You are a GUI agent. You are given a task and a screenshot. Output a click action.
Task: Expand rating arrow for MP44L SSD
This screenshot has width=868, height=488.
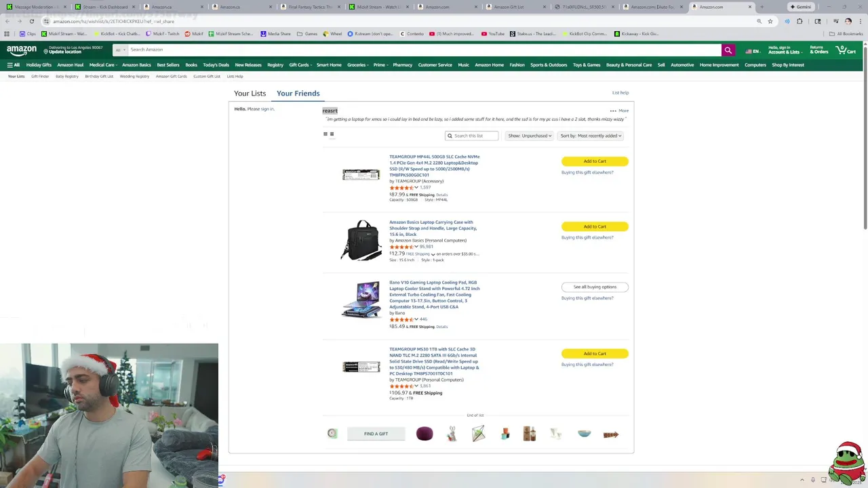pyautogui.click(x=416, y=188)
